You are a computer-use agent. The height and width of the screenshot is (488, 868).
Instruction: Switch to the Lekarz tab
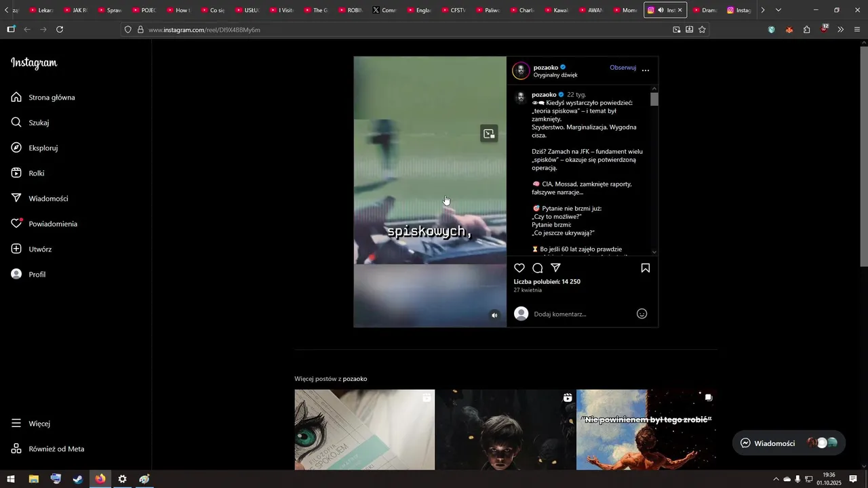pyautogui.click(x=41, y=10)
